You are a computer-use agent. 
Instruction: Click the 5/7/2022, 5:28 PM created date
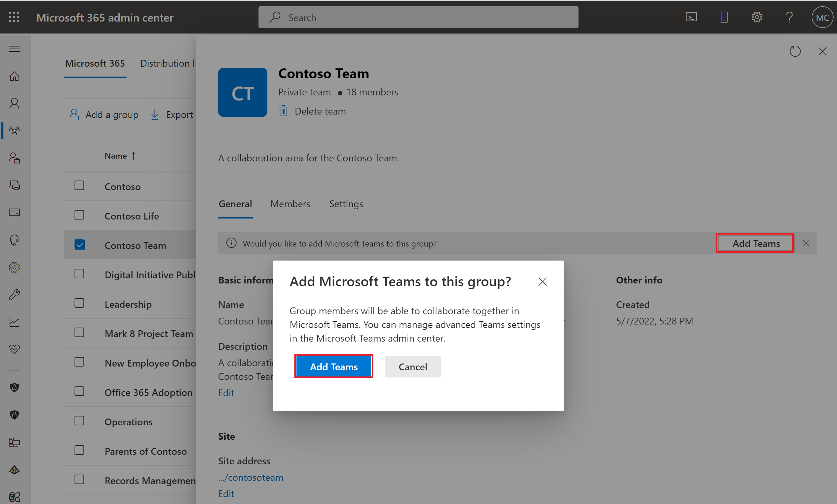654,321
